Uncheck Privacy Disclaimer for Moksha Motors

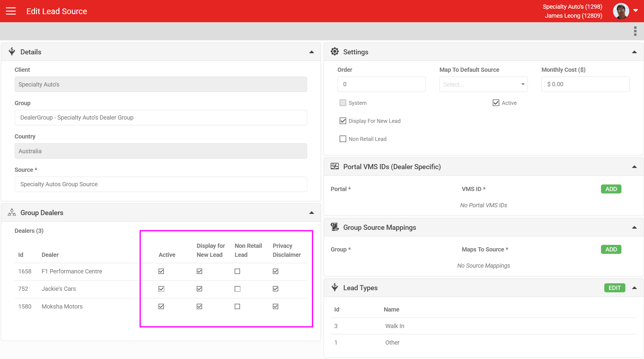pos(276,306)
